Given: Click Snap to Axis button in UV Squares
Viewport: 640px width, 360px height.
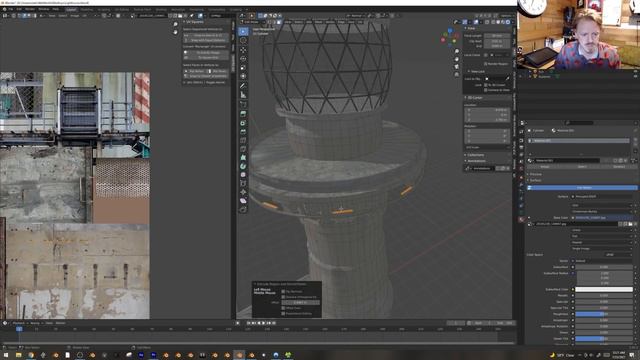Looking at the screenshot, I should pos(206,36).
